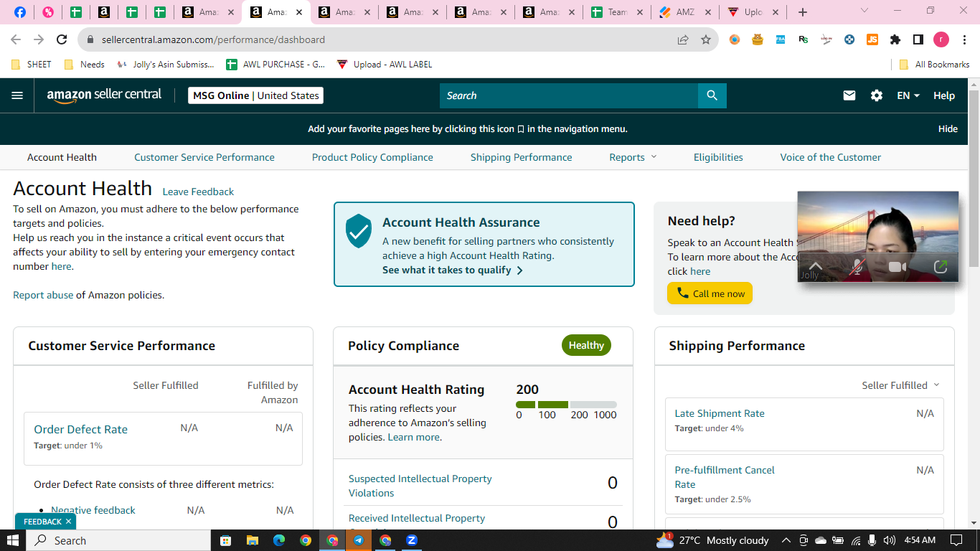The height and width of the screenshot is (551, 980).
Task: Open Suspected Intellectual Property Violations link
Action: [x=420, y=486]
